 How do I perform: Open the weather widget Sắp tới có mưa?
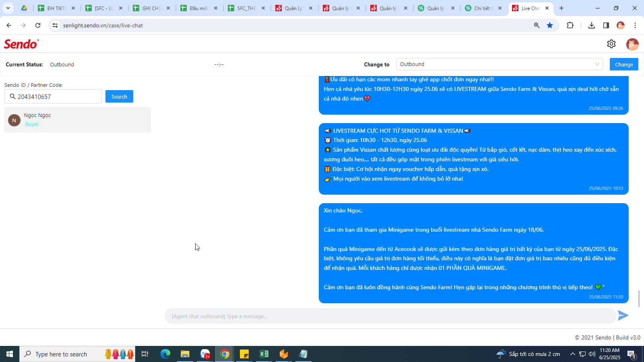pyautogui.click(x=528, y=354)
